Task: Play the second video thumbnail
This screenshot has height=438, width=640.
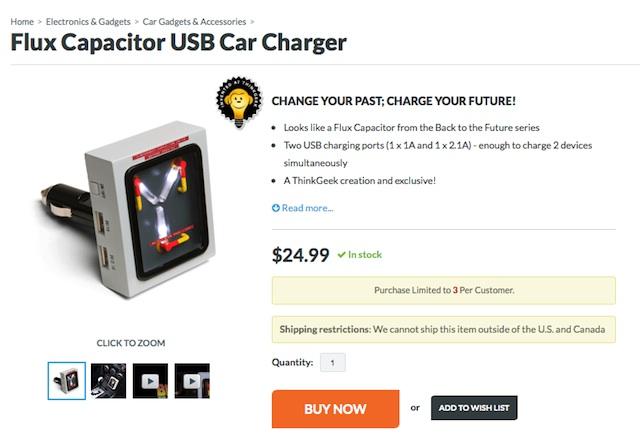Action: (x=192, y=381)
